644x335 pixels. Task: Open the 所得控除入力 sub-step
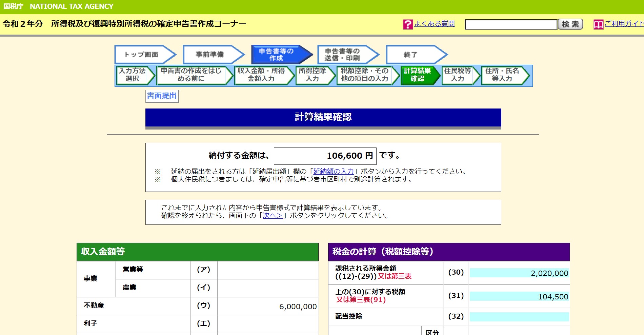click(313, 75)
